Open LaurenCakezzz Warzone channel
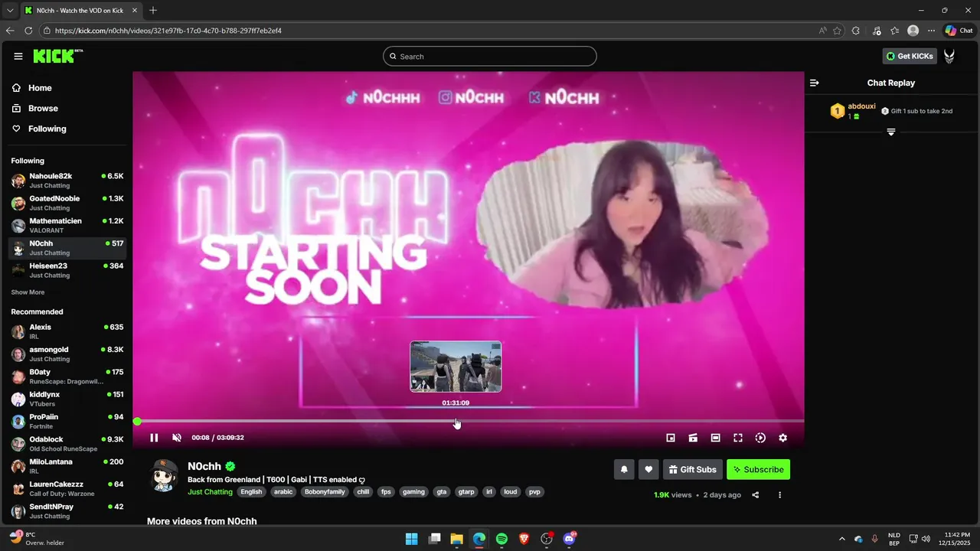This screenshot has width=980, height=551. 67,488
